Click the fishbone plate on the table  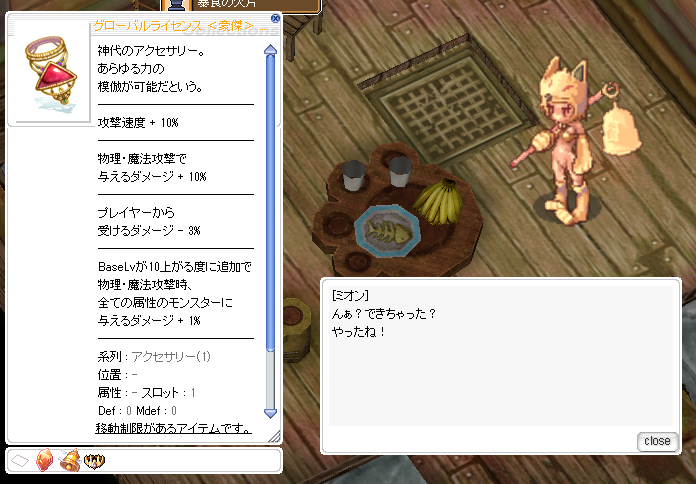coord(387,231)
